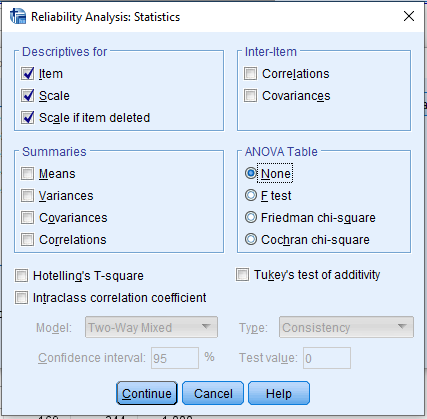Tick Summaries Covariances checkbox
The image size is (427, 419).
[27, 218]
